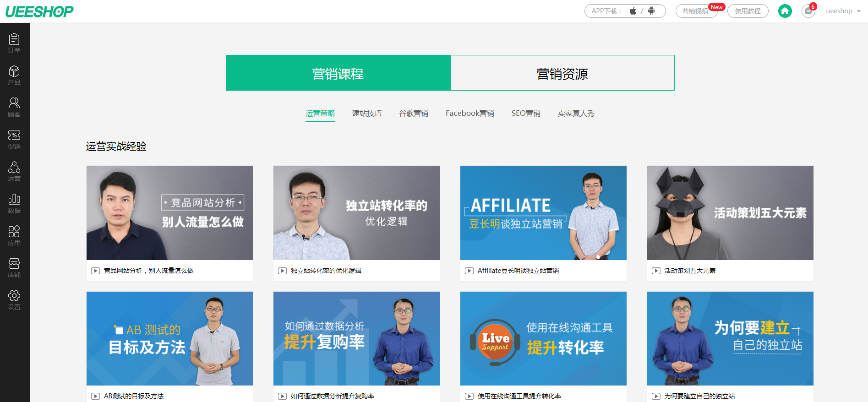
Task: Click the 为何要建立自己的独立站 thumbnail
Action: [730, 338]
